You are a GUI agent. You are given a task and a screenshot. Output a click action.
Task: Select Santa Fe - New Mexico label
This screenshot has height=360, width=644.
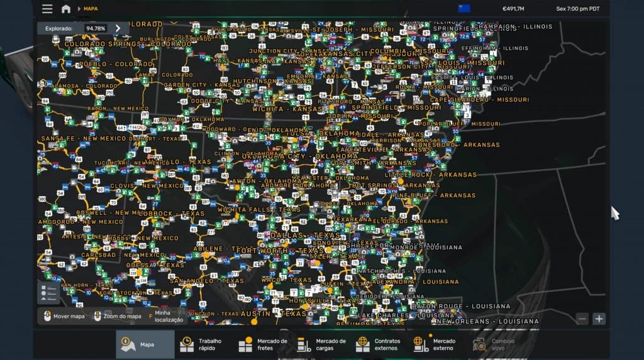[84, 139]
